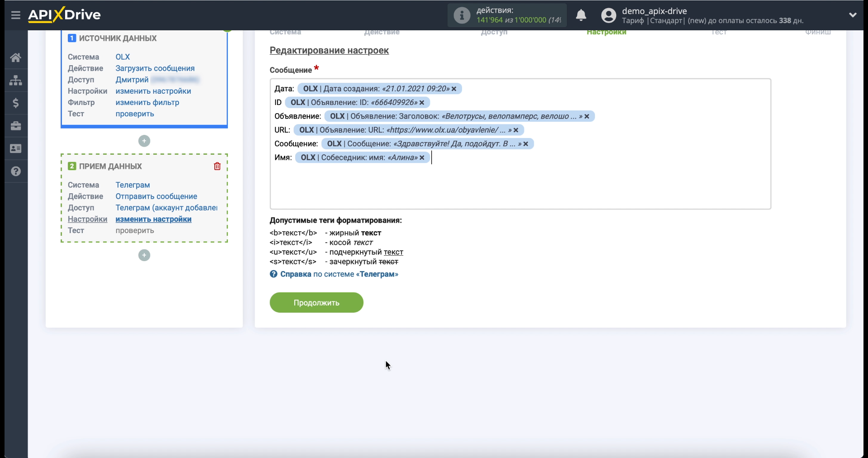Open the help question sidebar icon

[x=16, y=172]
